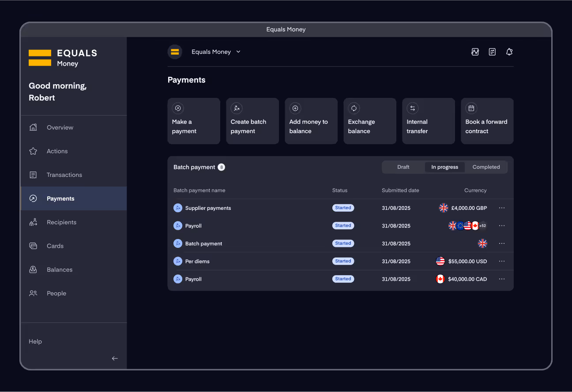The width and height of the screenshot is (572, 392).
Task: Switch to the In progress tab
Action: [x=445, y=167]
